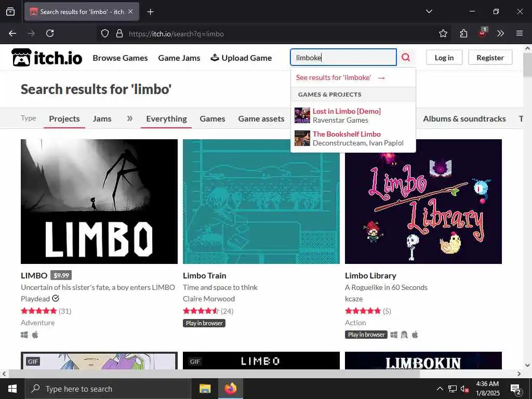Click the Apple platform icon under LIMBO

[x=35, y=335]
